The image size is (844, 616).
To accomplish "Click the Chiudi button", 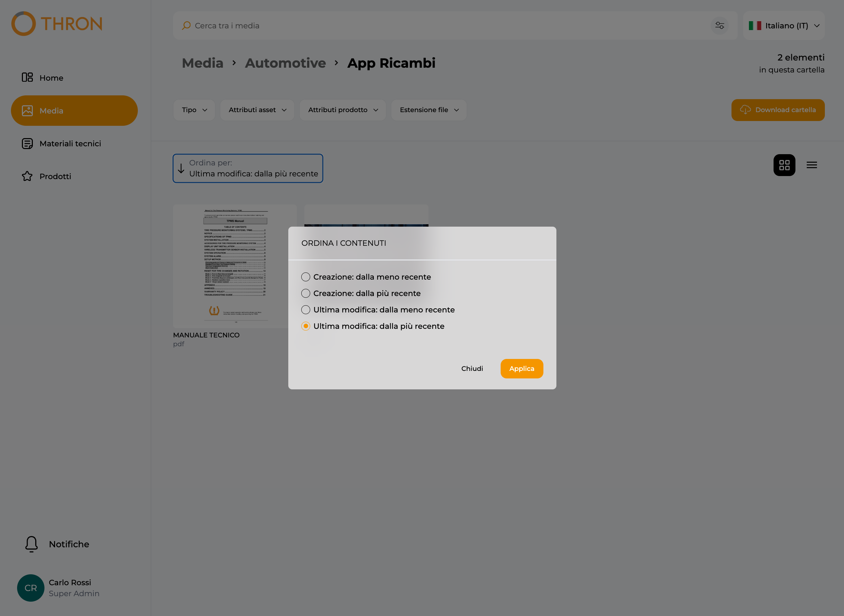I will pos(472,369).
